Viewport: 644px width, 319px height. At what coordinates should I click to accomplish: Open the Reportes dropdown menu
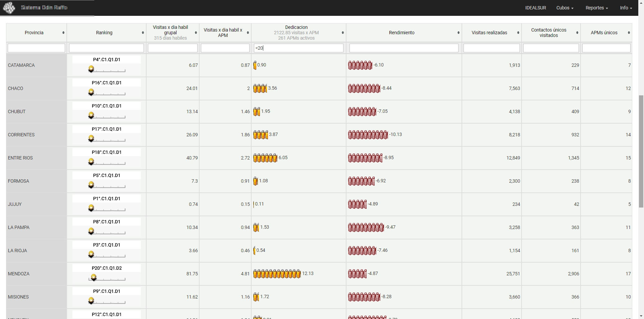click(x=597, y=8)
